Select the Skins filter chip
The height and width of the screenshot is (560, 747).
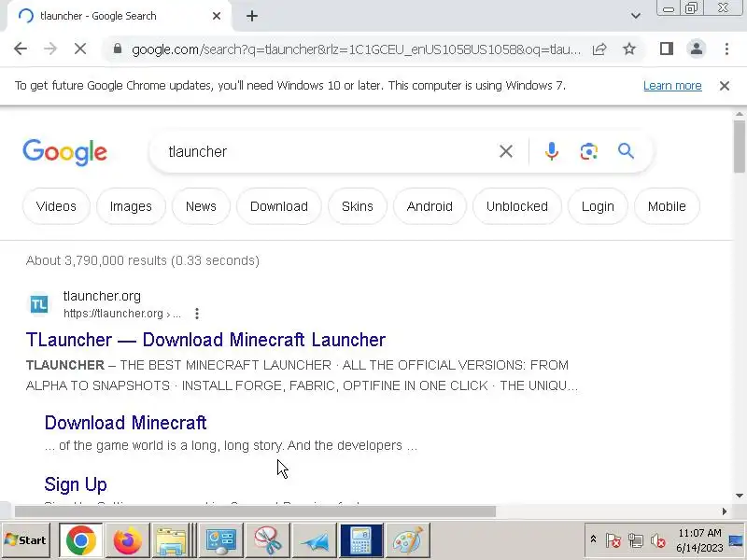pyautogui.click(x=358, y=206)
